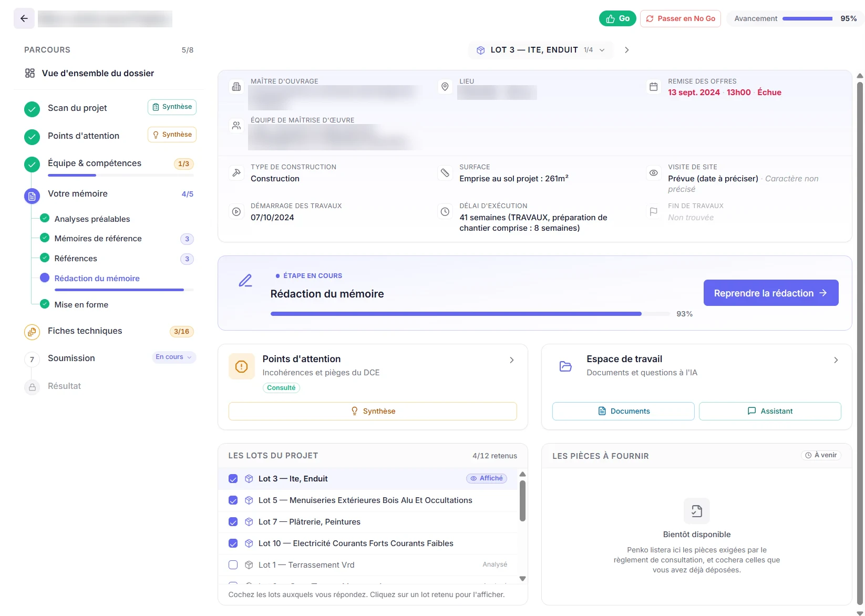Uncheck the Lot 5 Menuiseries Extérieures checkbox
Image resolution: width=865 pixels, height=616 pixels.
click(x=233, y=500)
